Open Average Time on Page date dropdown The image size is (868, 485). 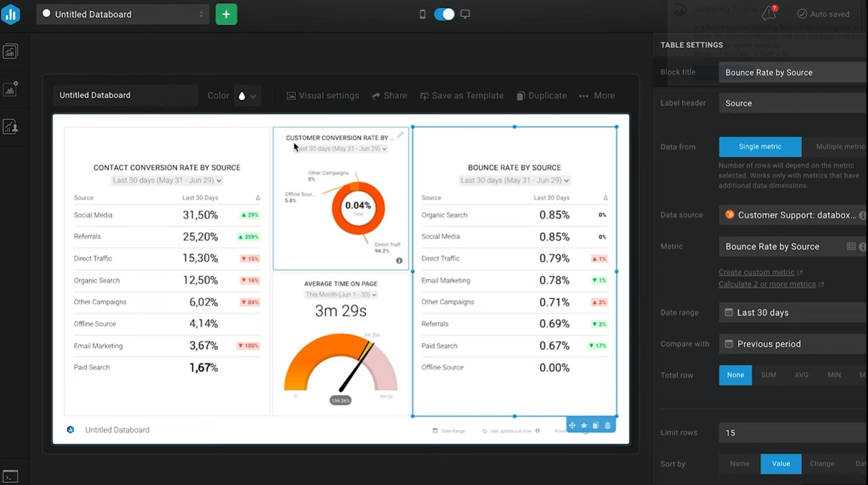(341, 295)
